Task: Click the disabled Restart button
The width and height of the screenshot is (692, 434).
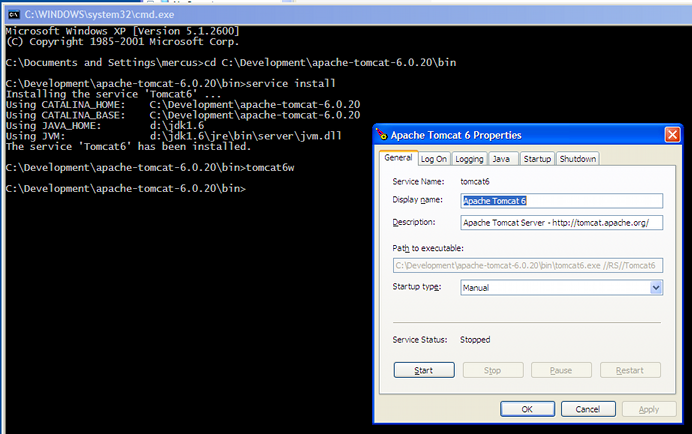Action: (630, 370)
